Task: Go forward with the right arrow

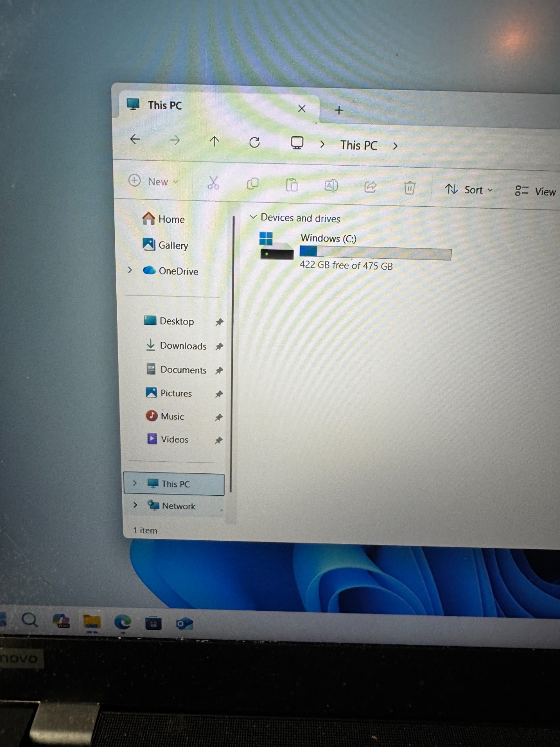Action: click(x=175, y=140)
